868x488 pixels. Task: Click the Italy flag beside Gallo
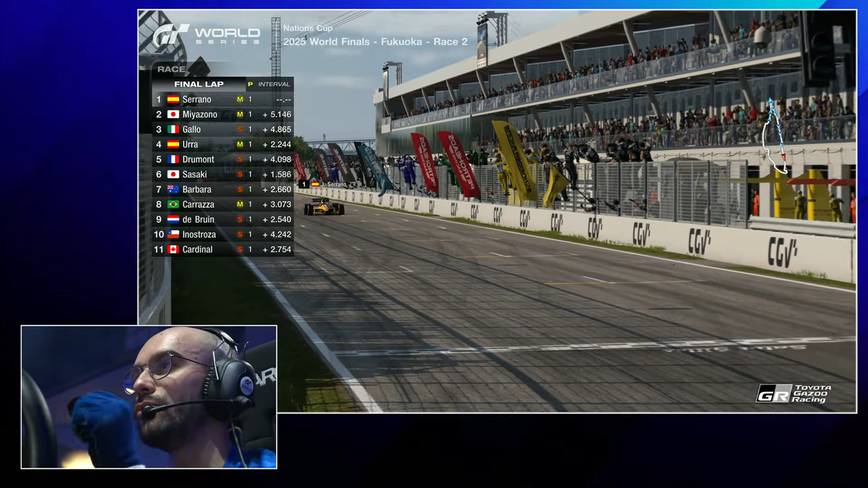point(173,129)
